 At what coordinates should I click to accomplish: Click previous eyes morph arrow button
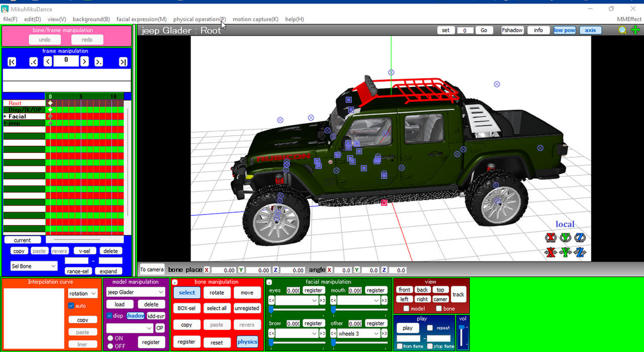coord(272,300)
